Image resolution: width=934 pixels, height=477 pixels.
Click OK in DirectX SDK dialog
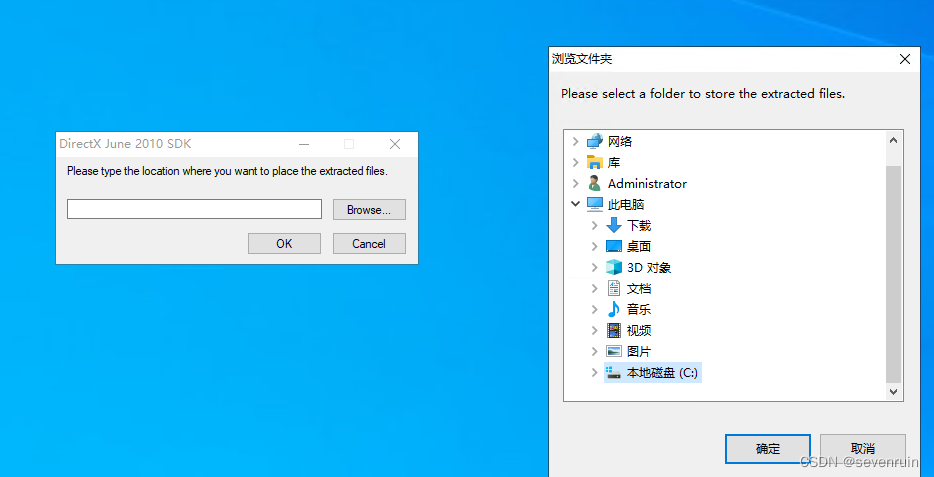click(x=284, y=244)
